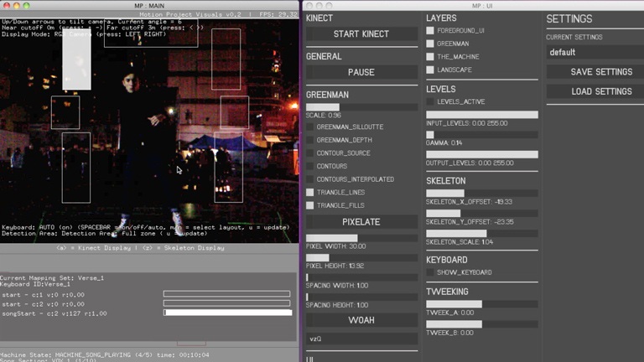The width and height of the screenshot is (644, 362).
Task: Click the PIXEL WIDTH slider
Action: click(x=361, y=238)
